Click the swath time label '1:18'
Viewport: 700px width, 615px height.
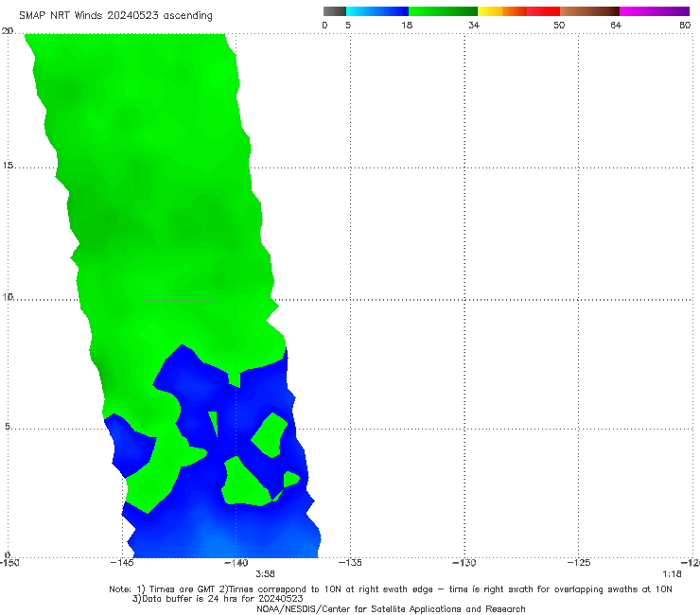pyautogui.click(x=672, y=574)
